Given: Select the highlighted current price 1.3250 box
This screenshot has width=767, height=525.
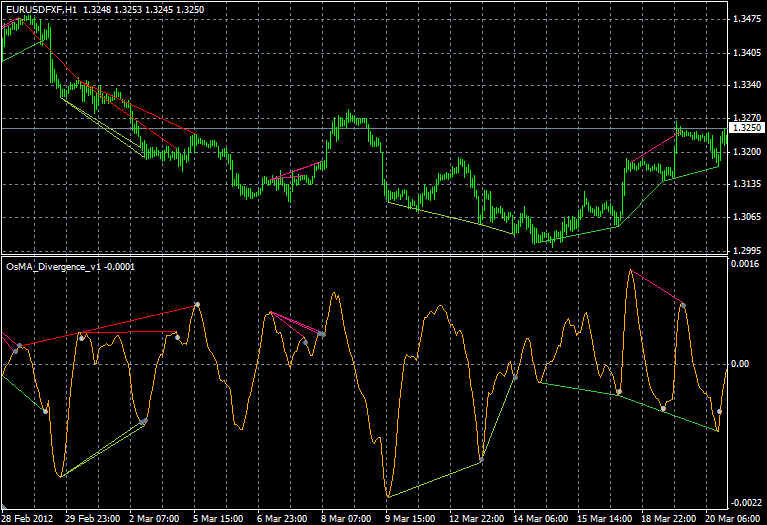Looking at the screenshot, I should [x=746, y=128].
